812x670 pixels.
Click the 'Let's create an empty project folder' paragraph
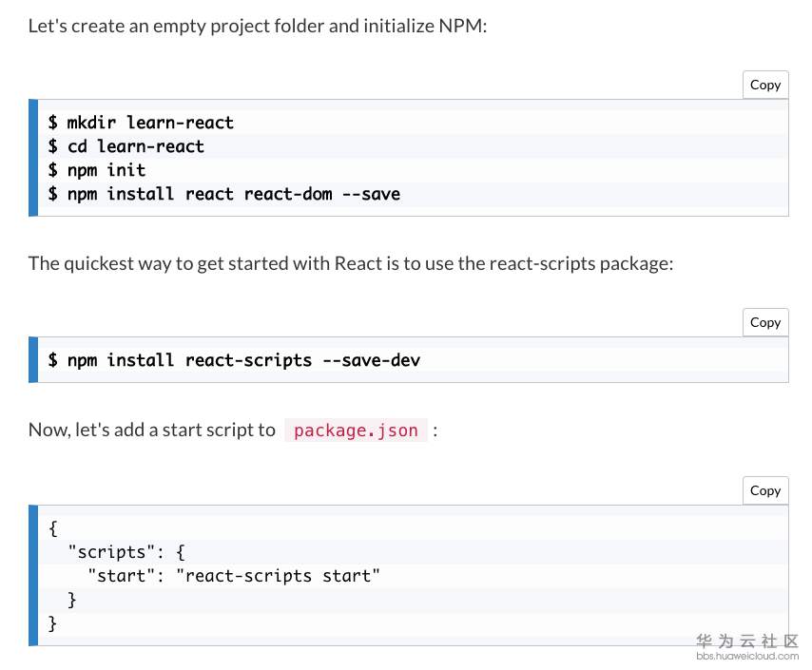[258, 26]
